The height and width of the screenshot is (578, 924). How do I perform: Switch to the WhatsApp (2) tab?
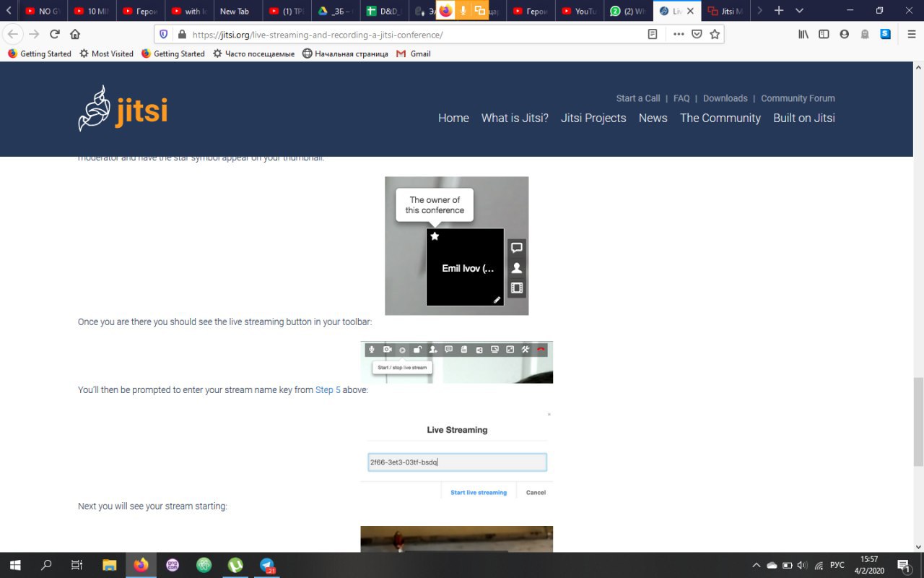pos(628,11)
